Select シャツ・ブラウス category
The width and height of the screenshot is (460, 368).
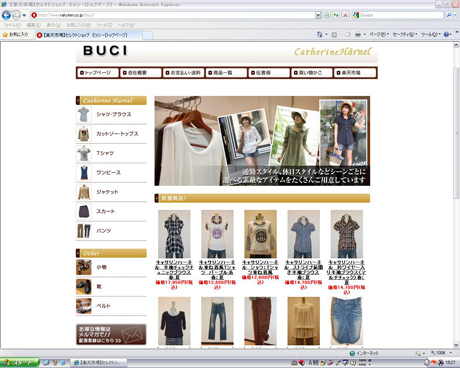pos(111,115)
